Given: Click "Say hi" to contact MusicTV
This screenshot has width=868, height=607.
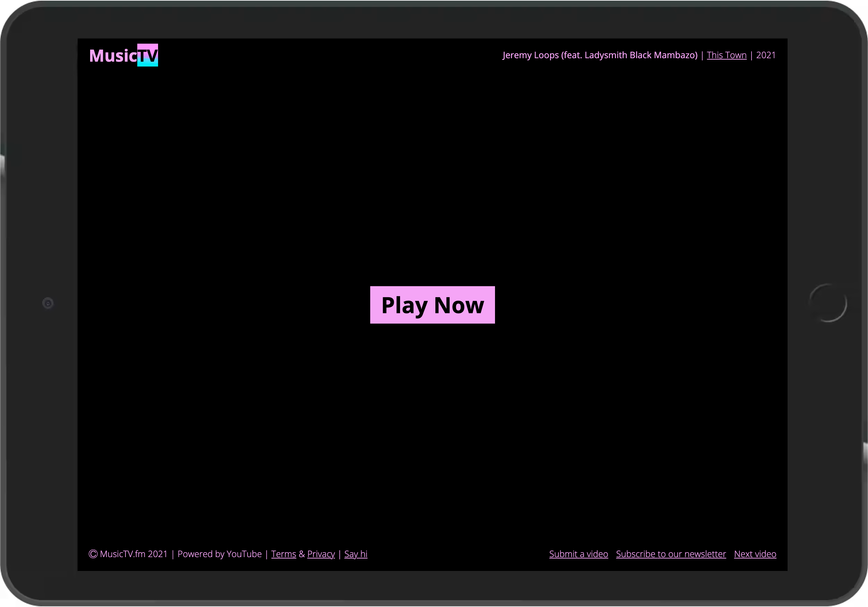Looking at the screenshot, I should (355, 554).
